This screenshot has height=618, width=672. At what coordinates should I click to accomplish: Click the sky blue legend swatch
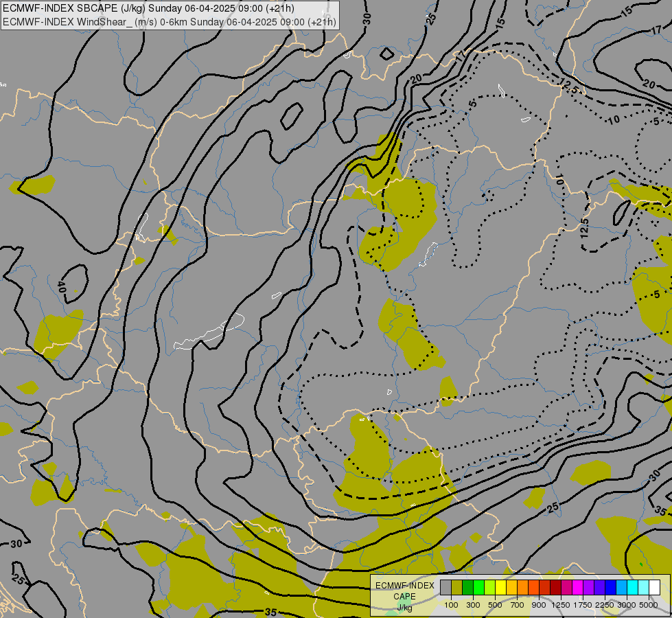click(x=621, y=587)
